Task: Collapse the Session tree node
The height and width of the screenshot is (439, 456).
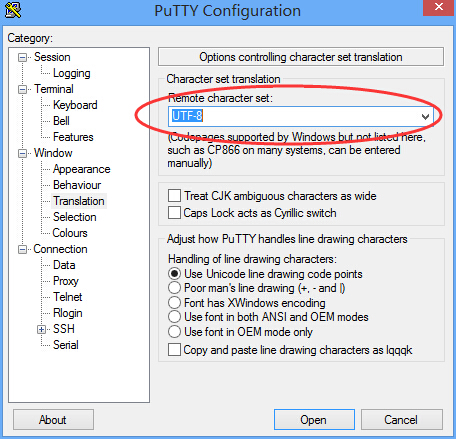Action: [22, 57]
